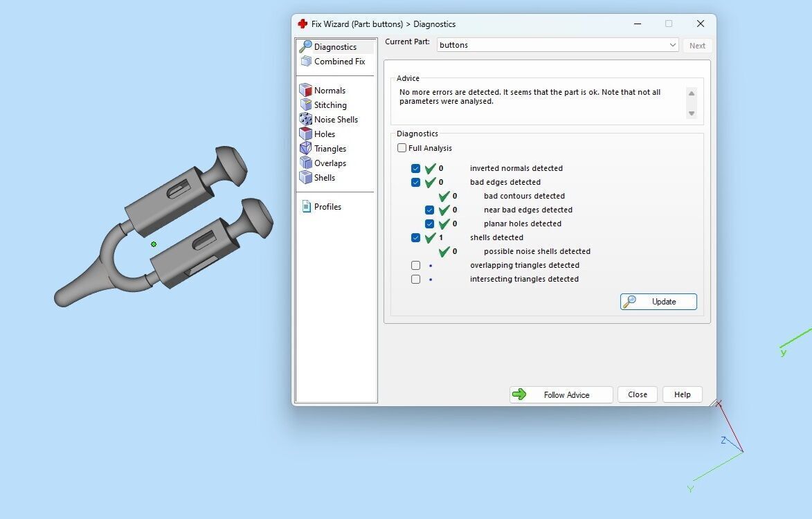812x519 pixels.
Task: Click green checkmark beside possible noise shells
Action: (444, 251)
